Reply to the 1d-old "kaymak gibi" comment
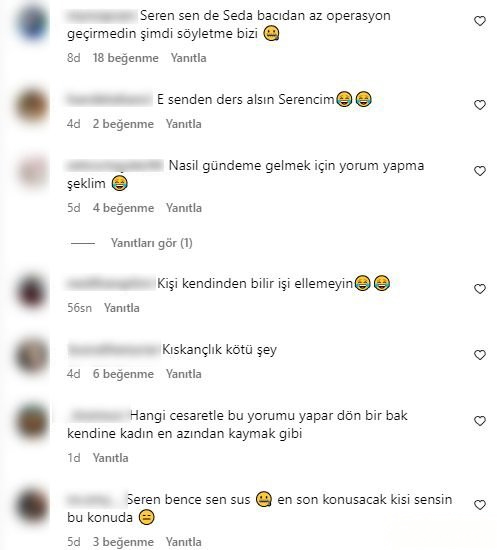This screenshot has height=550, width=497. point(110,458)
